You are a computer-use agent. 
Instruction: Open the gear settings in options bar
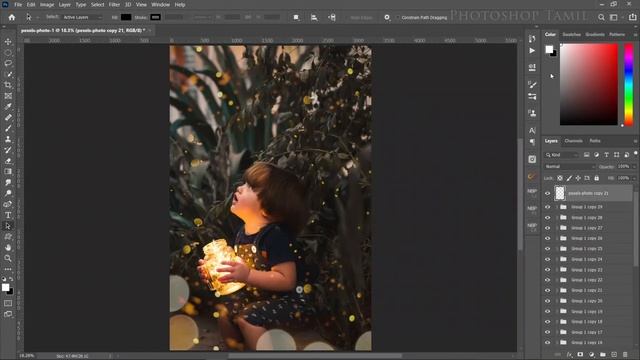(387, 18)
